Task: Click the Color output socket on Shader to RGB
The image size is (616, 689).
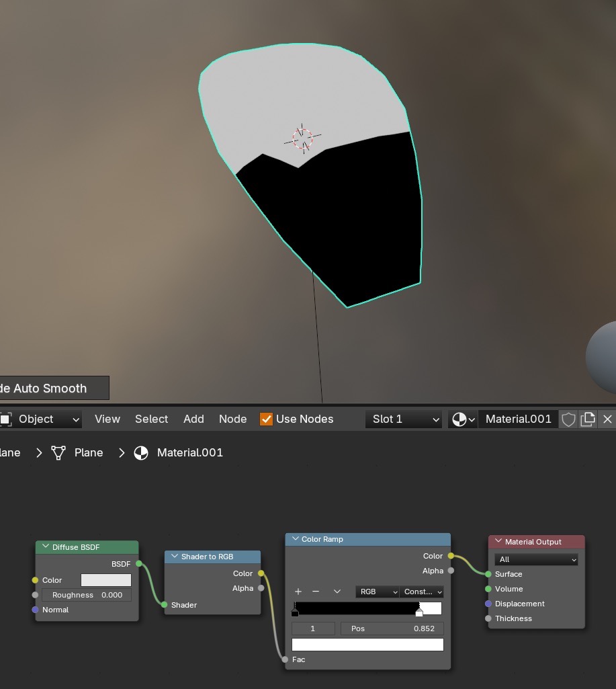Action: click(x=261, y=573)
